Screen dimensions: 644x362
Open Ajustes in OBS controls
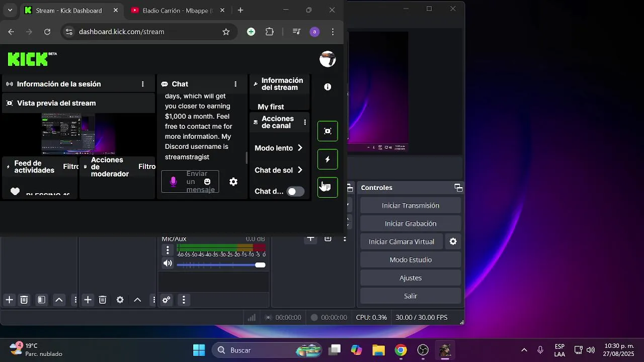411,278
